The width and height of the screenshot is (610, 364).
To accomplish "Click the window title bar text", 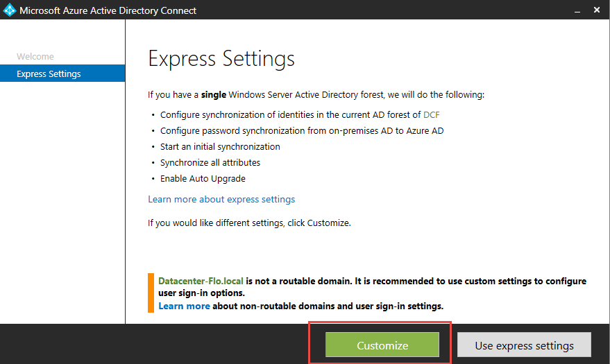I will pos(108,10).
